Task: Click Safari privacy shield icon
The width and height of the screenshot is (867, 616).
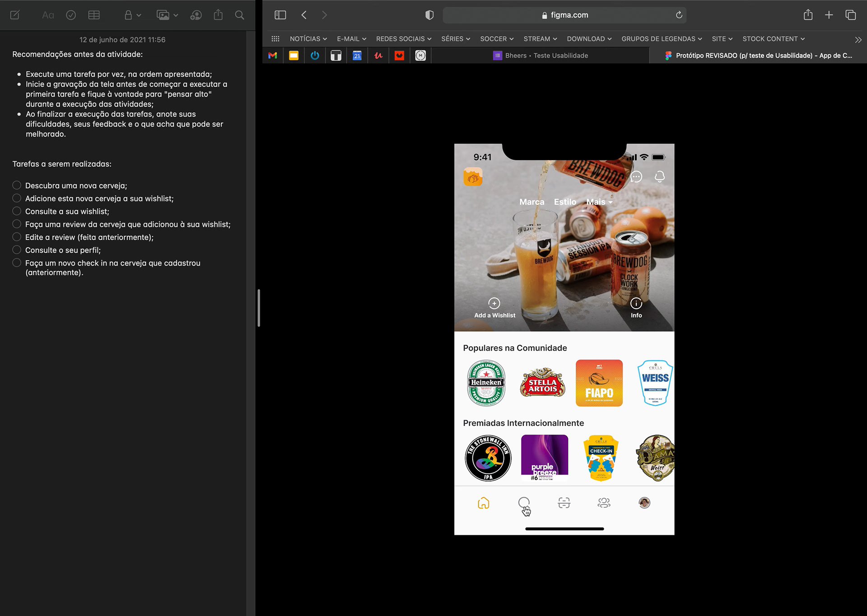Action: [429, 15]
